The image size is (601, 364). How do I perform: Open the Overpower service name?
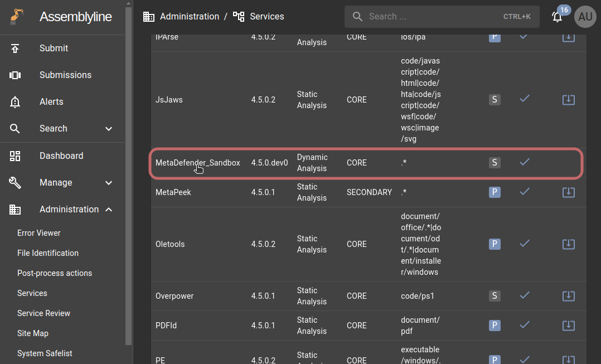click(175, 296)
